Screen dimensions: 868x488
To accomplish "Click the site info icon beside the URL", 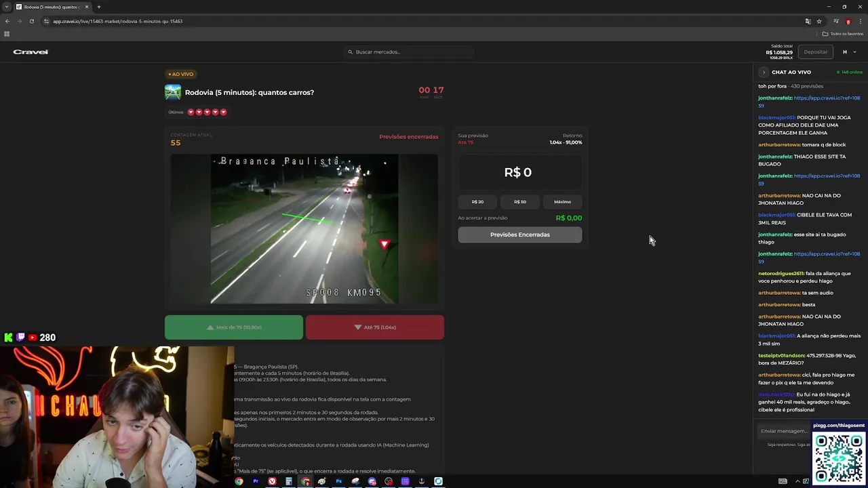I will coord(46,21).
